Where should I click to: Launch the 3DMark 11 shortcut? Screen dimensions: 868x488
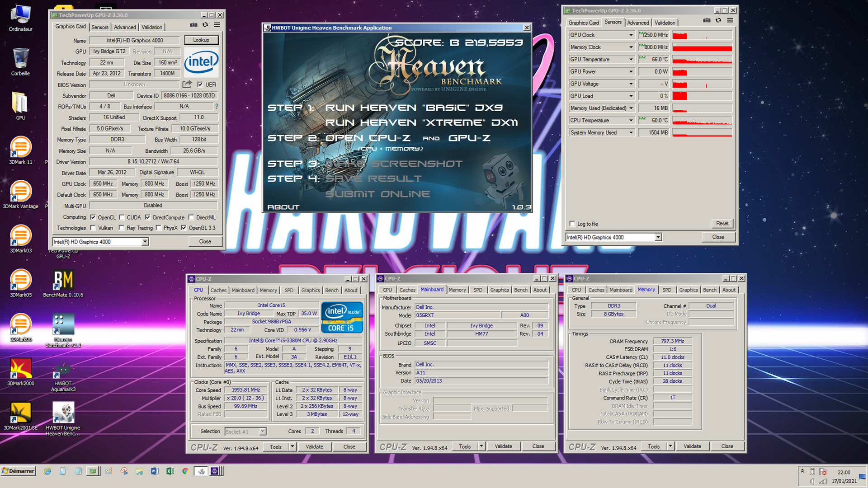20,150
